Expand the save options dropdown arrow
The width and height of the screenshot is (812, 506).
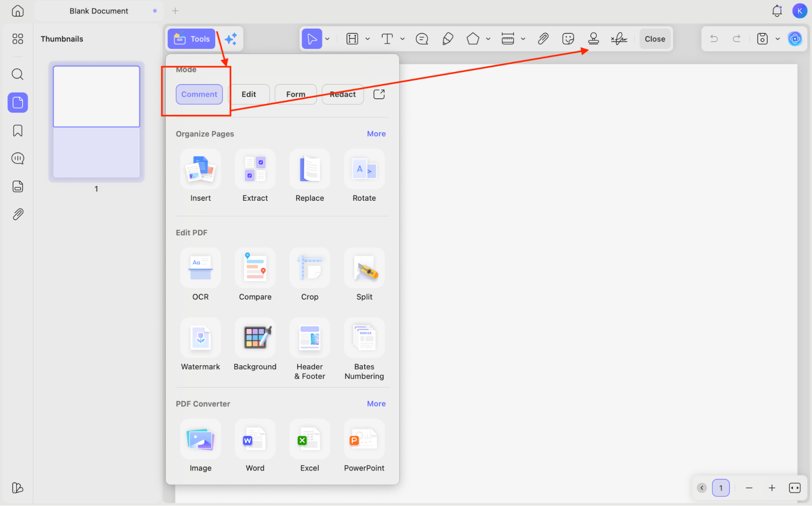pos(777,39)
